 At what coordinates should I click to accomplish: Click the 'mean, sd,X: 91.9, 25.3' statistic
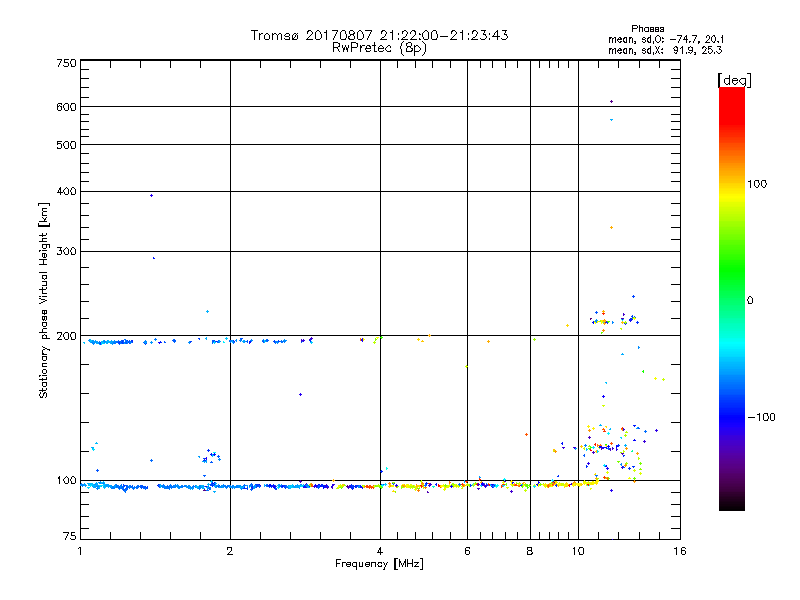pos(665,50)
